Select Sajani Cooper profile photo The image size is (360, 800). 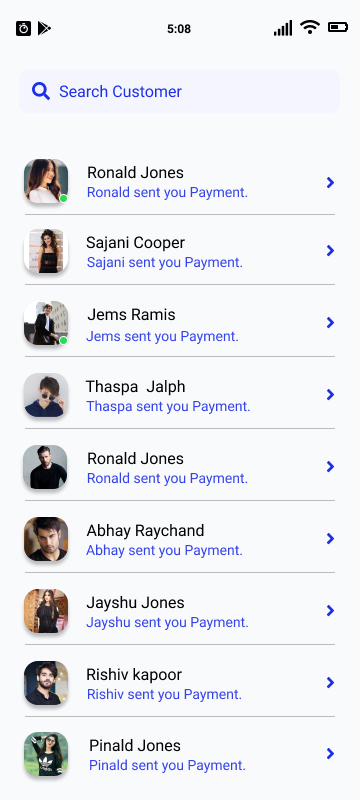click(46, 251)
